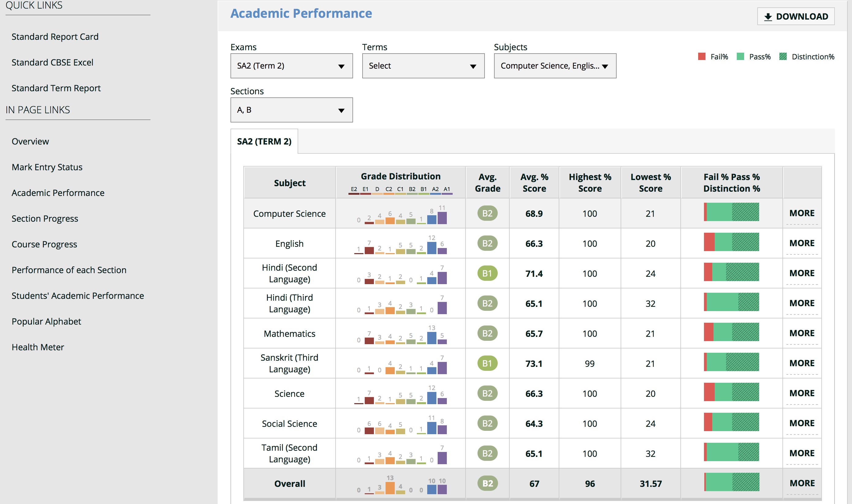Image resolution: width=852 pixels, height=504 pixels.
Task: Go to Section Progress in page links
Action: [x=45, y=219]
